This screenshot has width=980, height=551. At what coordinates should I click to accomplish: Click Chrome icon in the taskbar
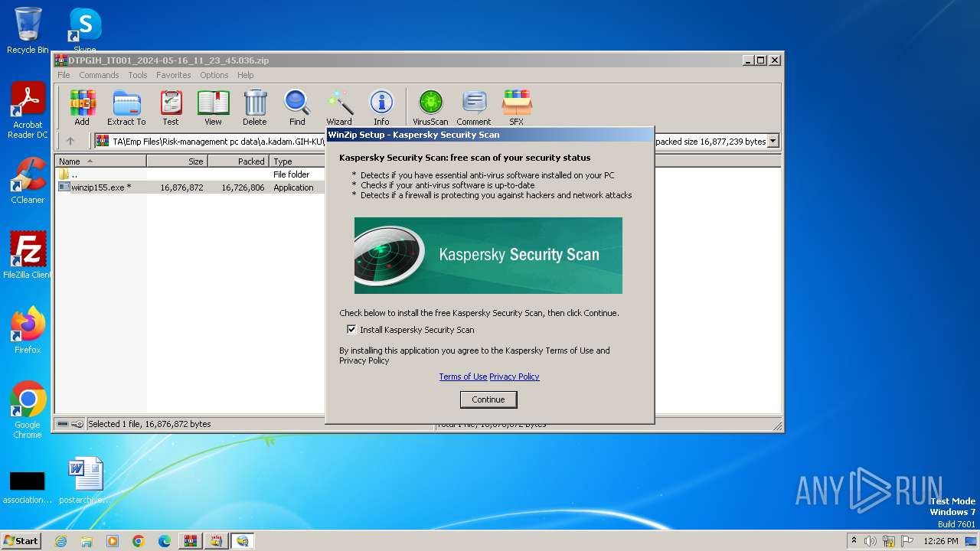tap(139, 541)
